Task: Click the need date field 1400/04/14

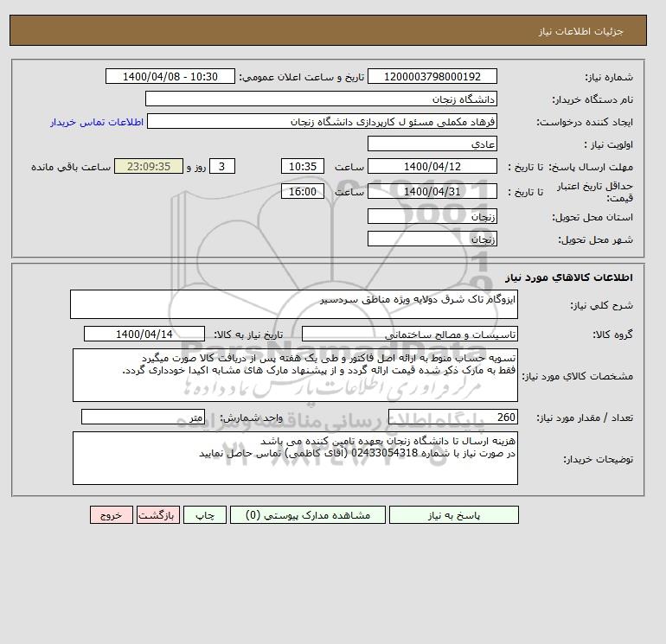Action: pos(144,334)
